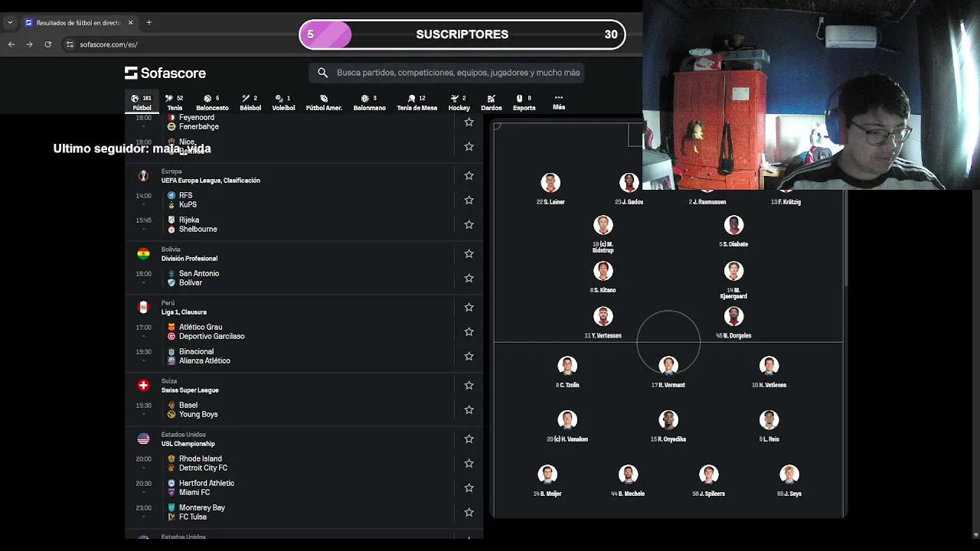Select player M. Bidstrup in lineup
This screenshot has height=551, width=980.
(x=603, y=234)
